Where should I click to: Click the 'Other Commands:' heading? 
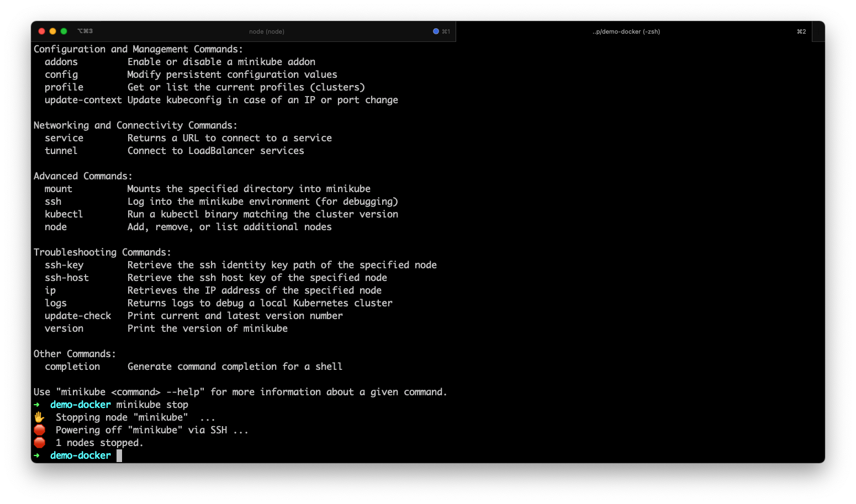pyautogui.click(x=75, y=354)
